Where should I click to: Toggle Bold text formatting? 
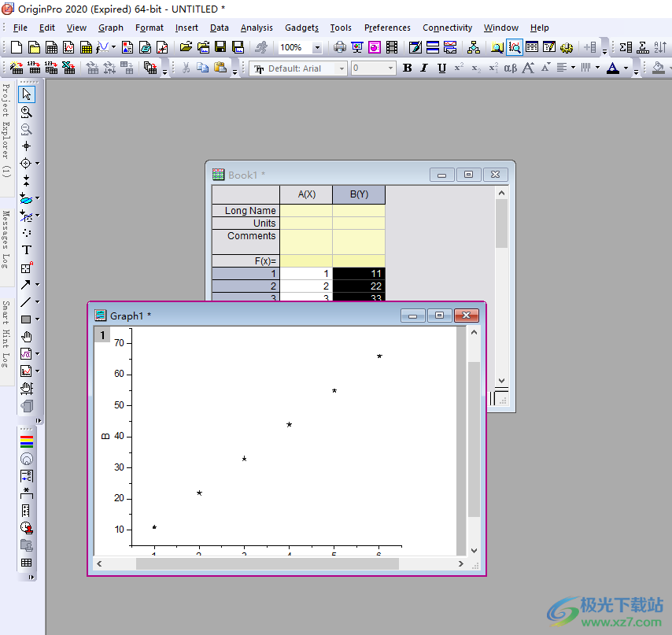point(407,68)
